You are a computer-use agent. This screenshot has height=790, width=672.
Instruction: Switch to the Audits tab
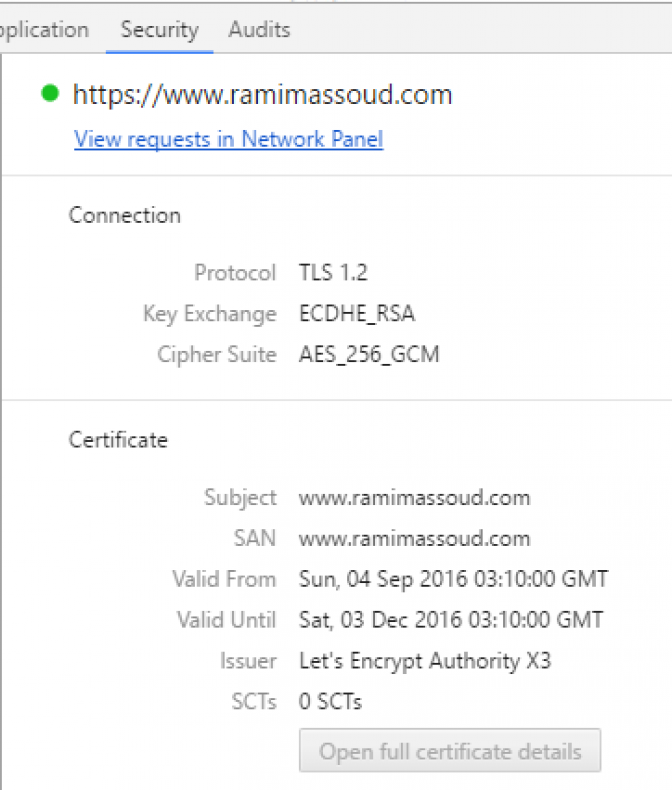(x=259, y=30)
